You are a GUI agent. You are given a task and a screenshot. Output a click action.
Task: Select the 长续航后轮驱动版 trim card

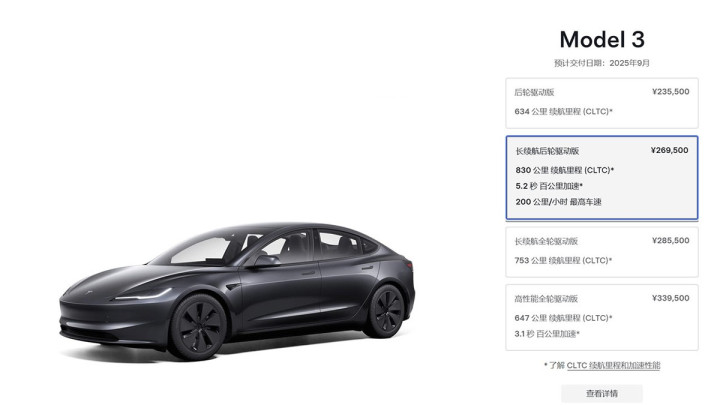(x=602, y=177)
